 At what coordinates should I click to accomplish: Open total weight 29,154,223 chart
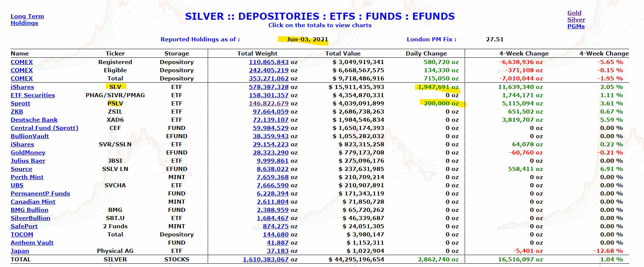click(271, 144)
